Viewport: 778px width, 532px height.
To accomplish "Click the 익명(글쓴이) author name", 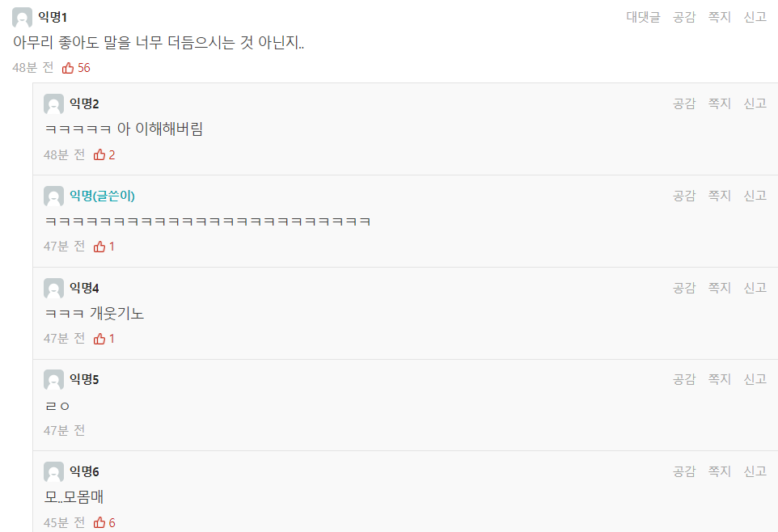I will [102, 196].
